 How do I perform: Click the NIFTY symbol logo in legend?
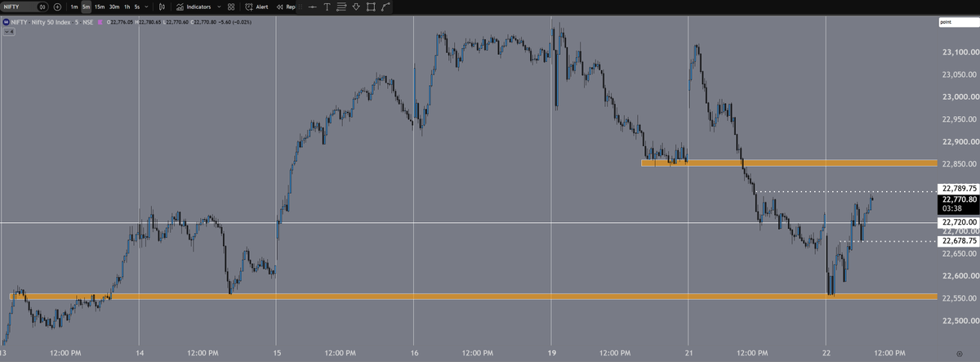pos(6,22)
